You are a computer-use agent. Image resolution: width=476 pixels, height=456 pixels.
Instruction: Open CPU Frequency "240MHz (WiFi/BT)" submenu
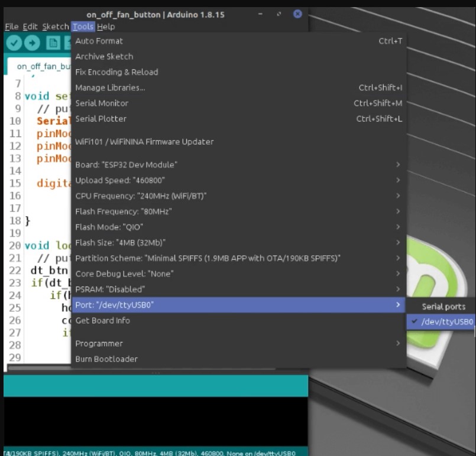click(x=239, y=196)
